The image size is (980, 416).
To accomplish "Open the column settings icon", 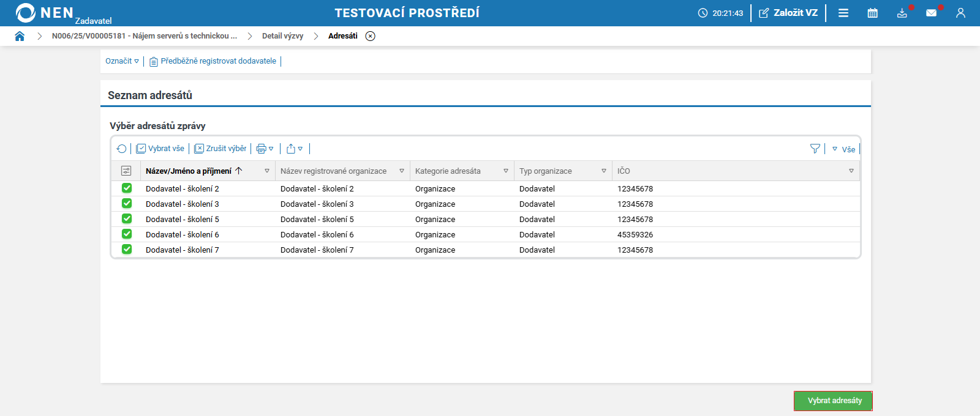I will [126, 171].
